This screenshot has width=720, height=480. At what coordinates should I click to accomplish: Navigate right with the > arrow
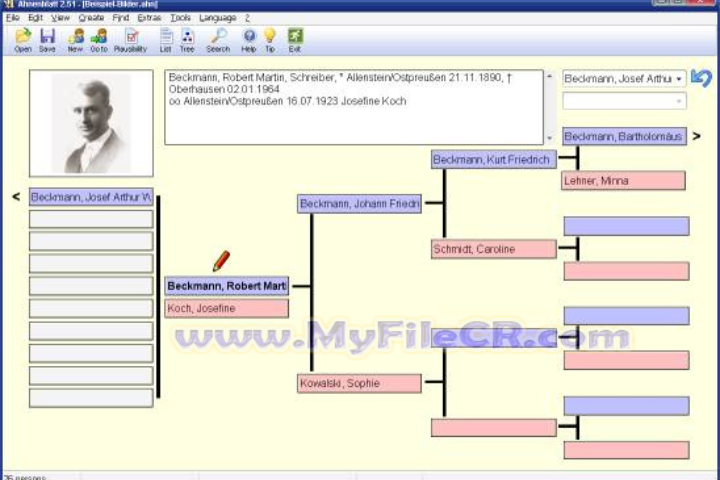[x=697, y=136]
